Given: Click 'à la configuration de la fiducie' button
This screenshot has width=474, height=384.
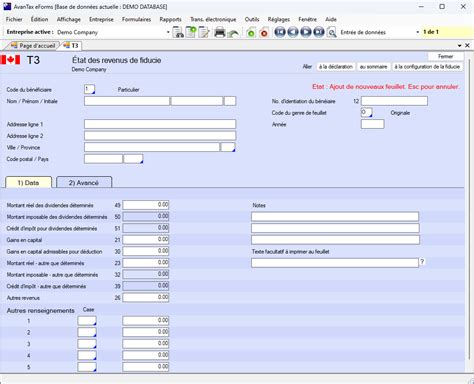Looking at the screenshot, I should (427, 67).
